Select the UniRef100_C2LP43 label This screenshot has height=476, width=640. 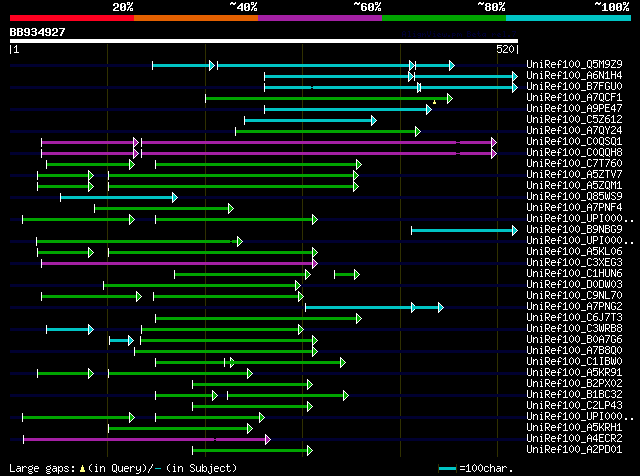[574, 406]
